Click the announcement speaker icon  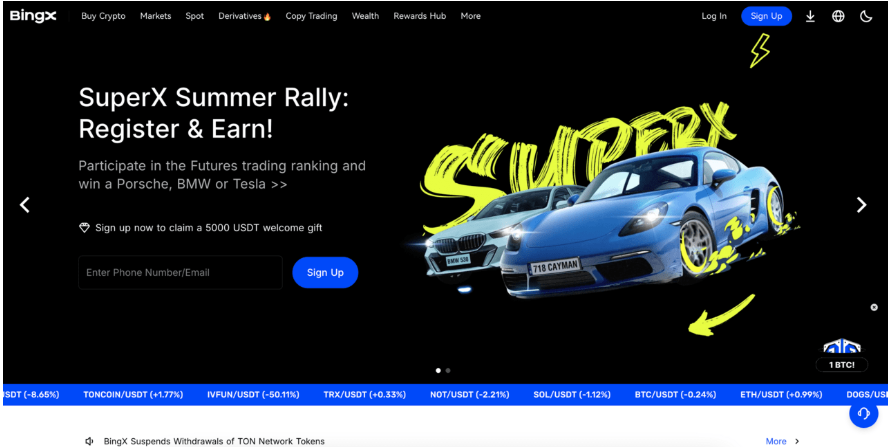(x=90, y=441)
